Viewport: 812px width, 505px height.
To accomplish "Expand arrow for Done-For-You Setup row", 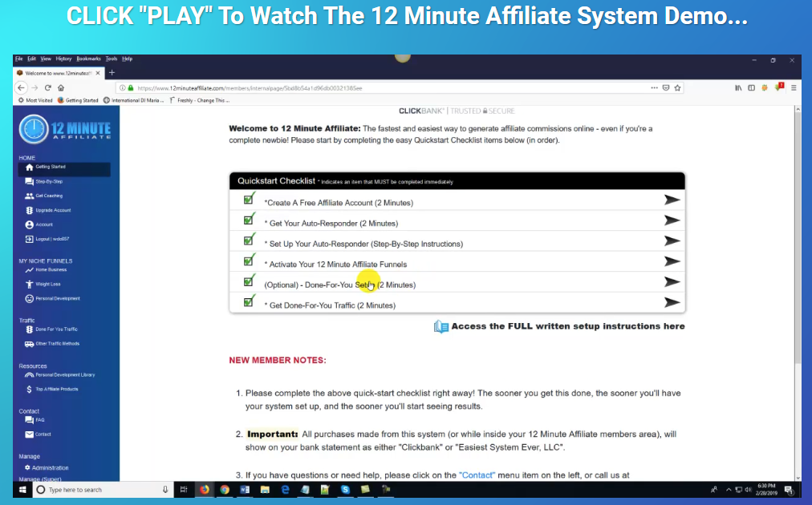I will point(672,281).
